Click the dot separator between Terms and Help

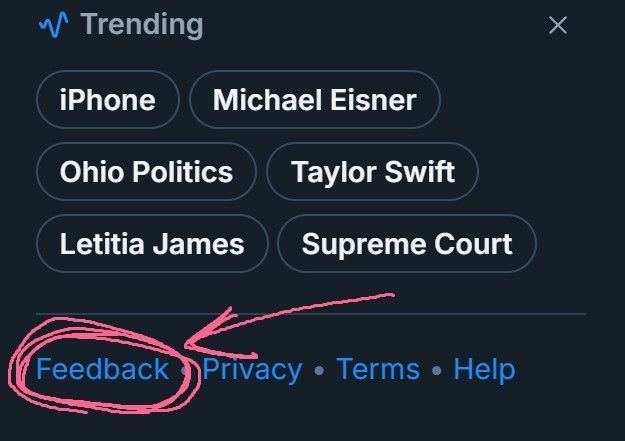pos(437,371)
